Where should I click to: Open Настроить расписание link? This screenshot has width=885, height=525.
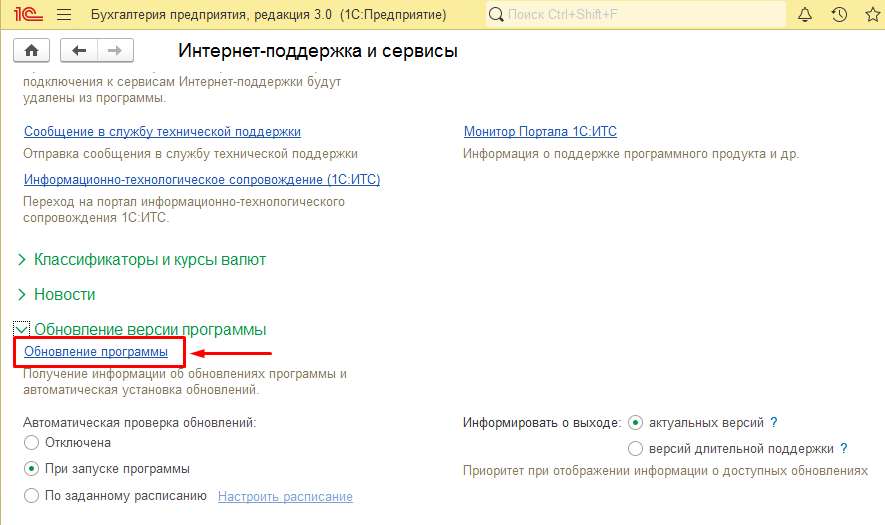click(x=285, y=497)
